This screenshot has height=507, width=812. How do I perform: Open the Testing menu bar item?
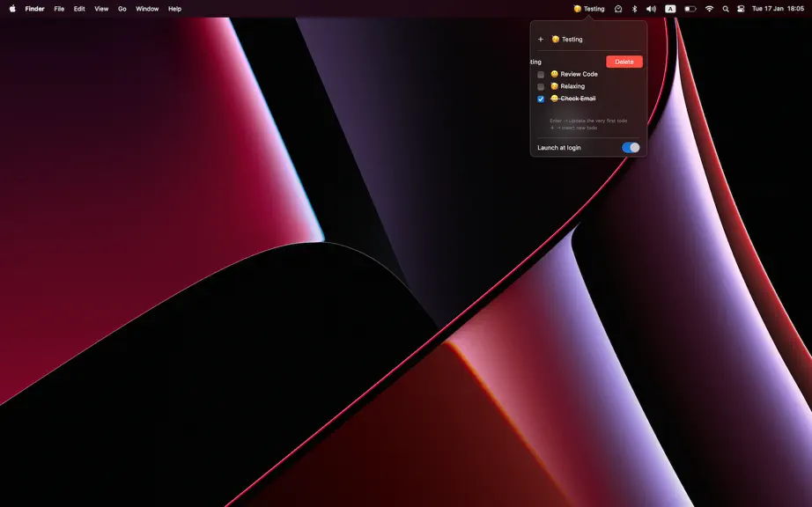coord(589,9)
